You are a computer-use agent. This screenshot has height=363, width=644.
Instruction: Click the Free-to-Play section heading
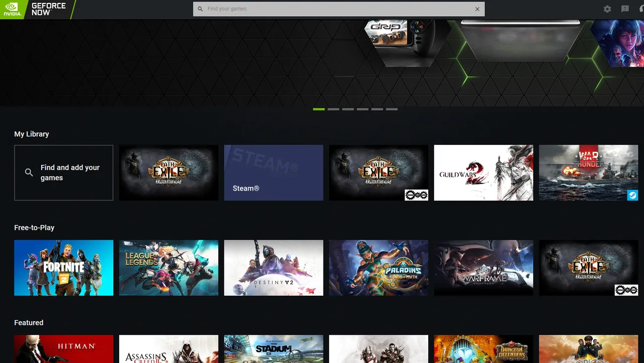coord(34,228)
